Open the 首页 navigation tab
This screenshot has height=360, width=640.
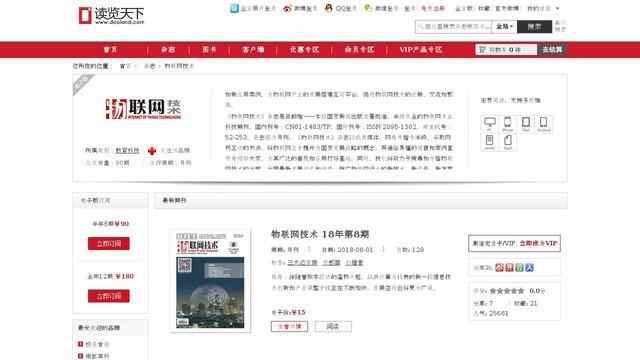tap(111, 49)
